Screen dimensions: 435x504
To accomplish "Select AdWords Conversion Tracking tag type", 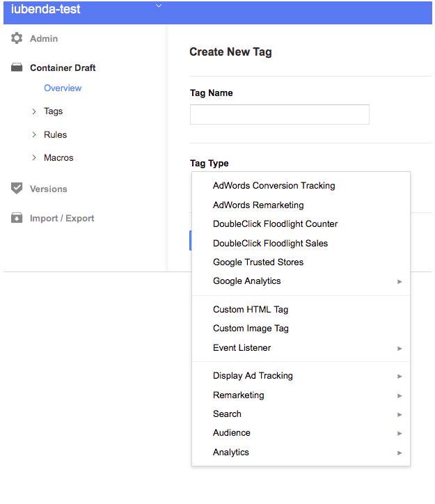I will tap(274, 186).
